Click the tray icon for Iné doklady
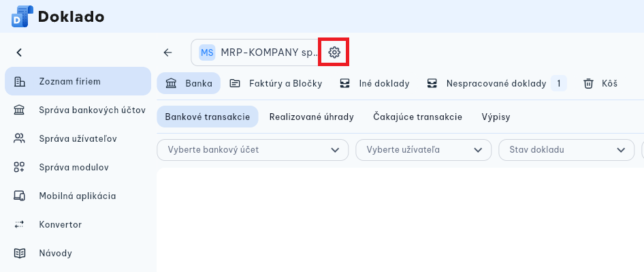This screenshot has height=272, width=644. 344,84
